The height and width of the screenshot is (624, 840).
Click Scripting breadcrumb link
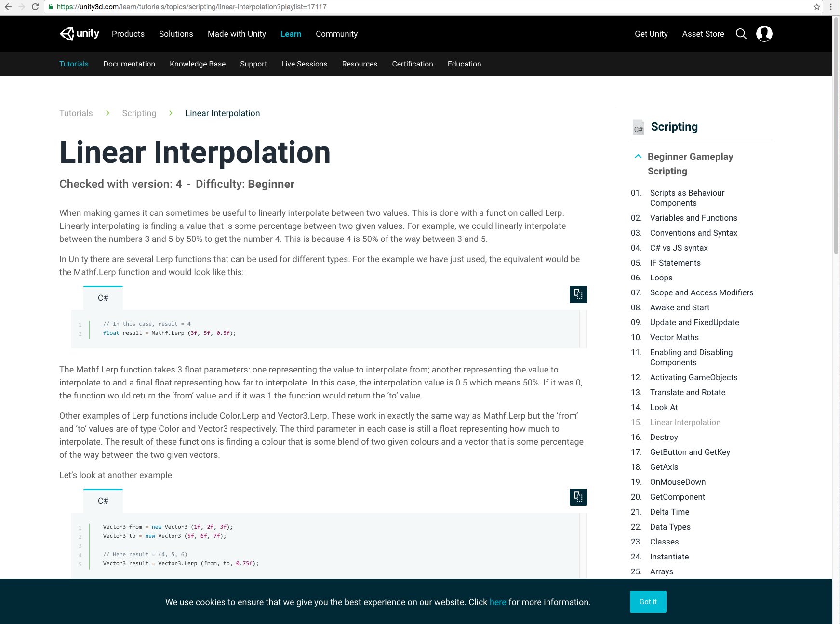point(139,113)
